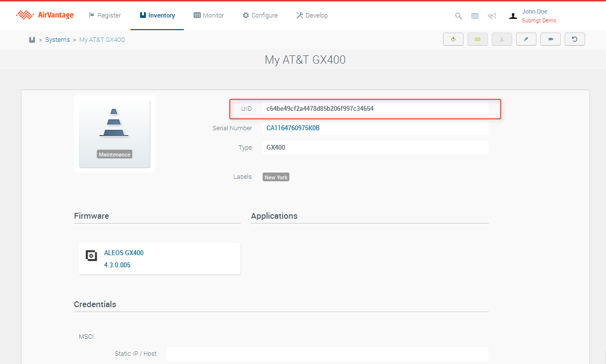Click the megaphone announcements icon
The height and width of the screenshot is (364, 606).
click(492, 16)
